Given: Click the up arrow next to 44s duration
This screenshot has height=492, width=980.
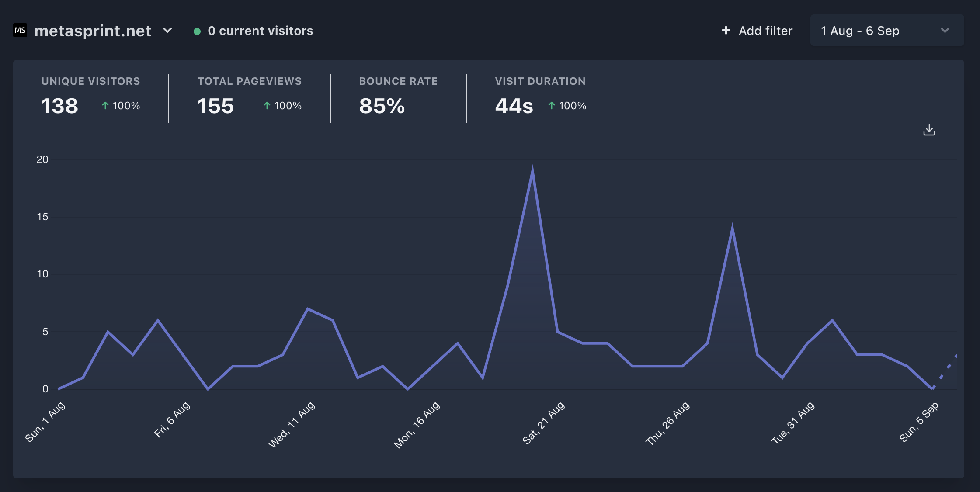Looking at the screenshot, I should point(551,105).
